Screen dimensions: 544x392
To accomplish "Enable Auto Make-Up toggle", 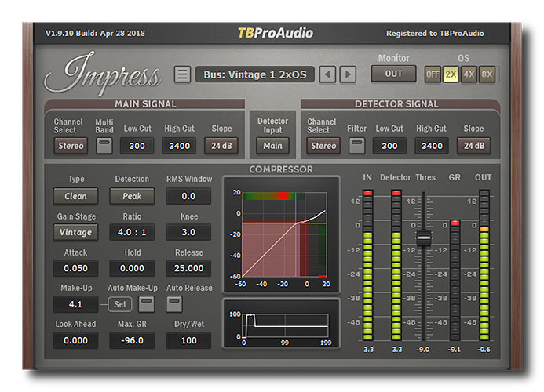I will 146,304.
